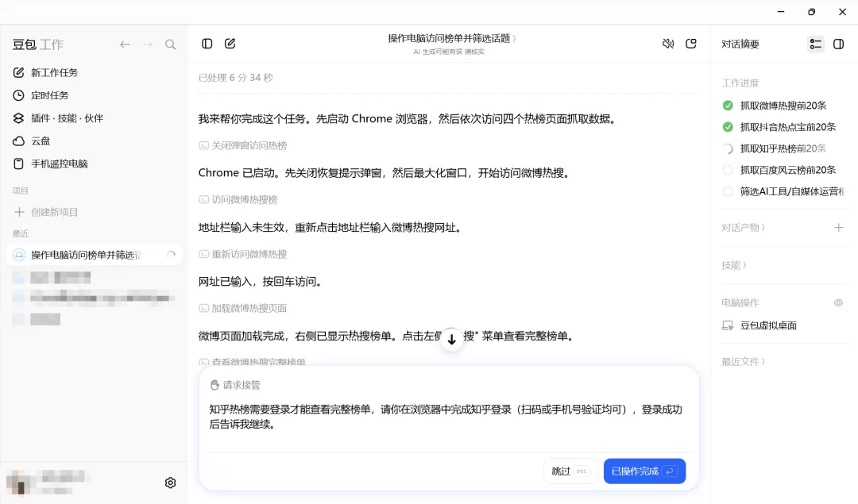Viewport: 858px width, 504px height.
Task: Click 已处理 6 分 34 秒 status
Action: 235,78
